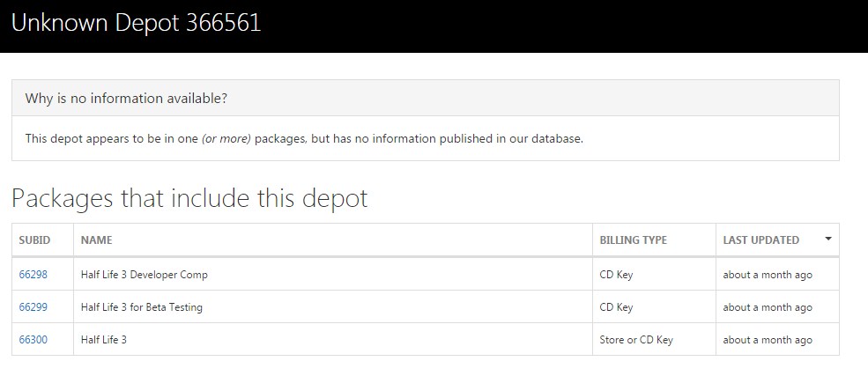Click CD Key billing type for 66298
Screen dimensions: 868x376
616,274
